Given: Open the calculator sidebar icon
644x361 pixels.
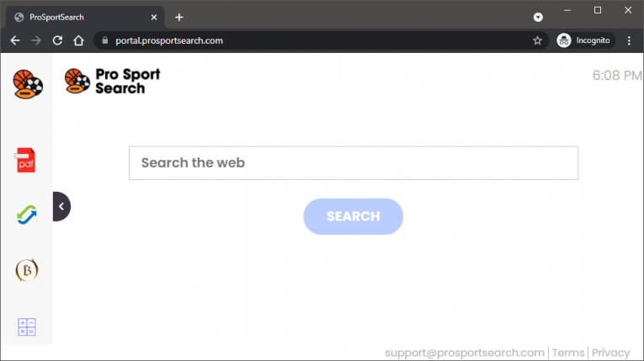Looking at the screenshot, I should (27, 327).
